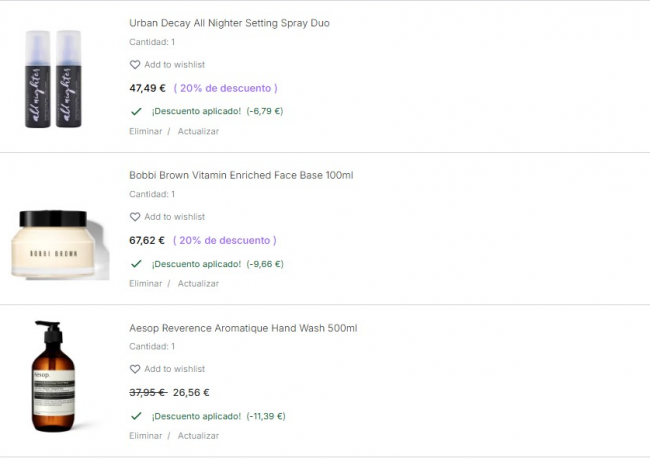Open Aesop Reverence Aromatique Hand Wash title
Screen dimensions: 650x462
click(x=243, y=328)
